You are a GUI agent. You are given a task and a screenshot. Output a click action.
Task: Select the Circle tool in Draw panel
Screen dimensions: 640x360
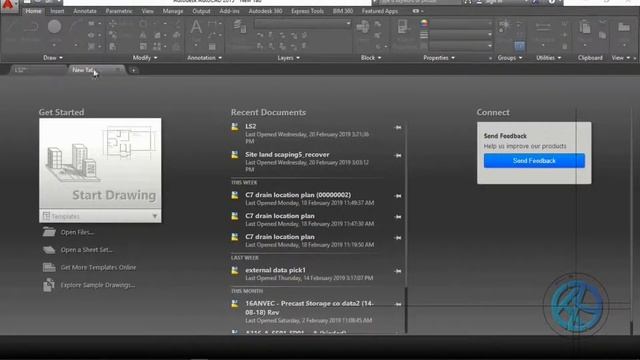coord(54,27)
